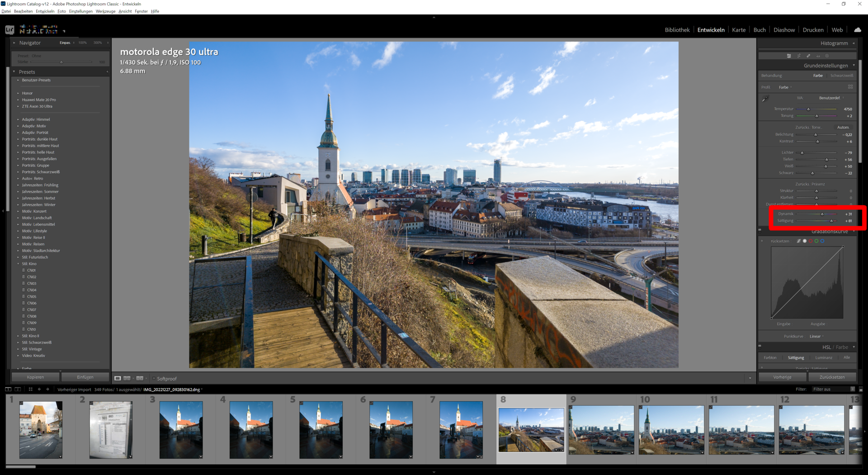Expand the Motiv: Landschaft preset group
Viewport: 868px width, 475px height.
tap(18, 218)
